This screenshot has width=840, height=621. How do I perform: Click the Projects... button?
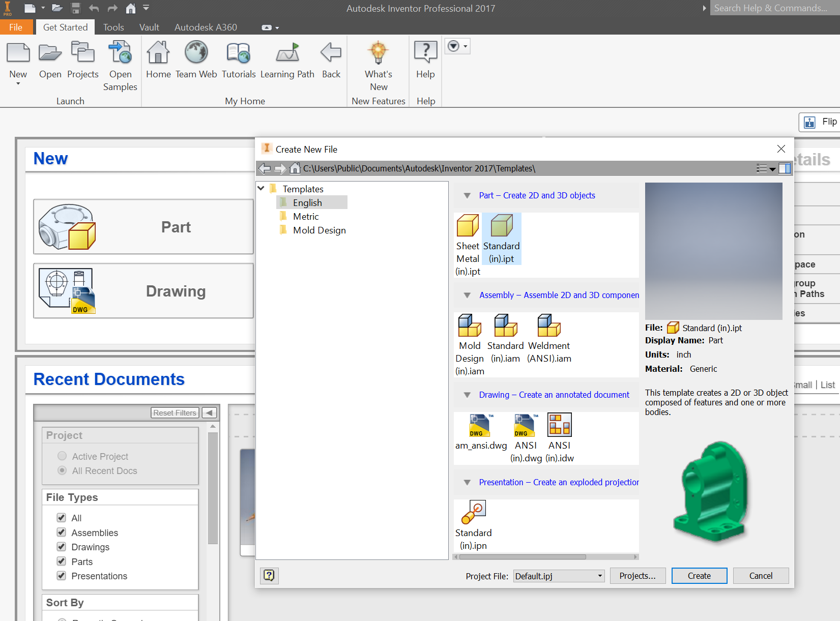(x=638, y=576)
